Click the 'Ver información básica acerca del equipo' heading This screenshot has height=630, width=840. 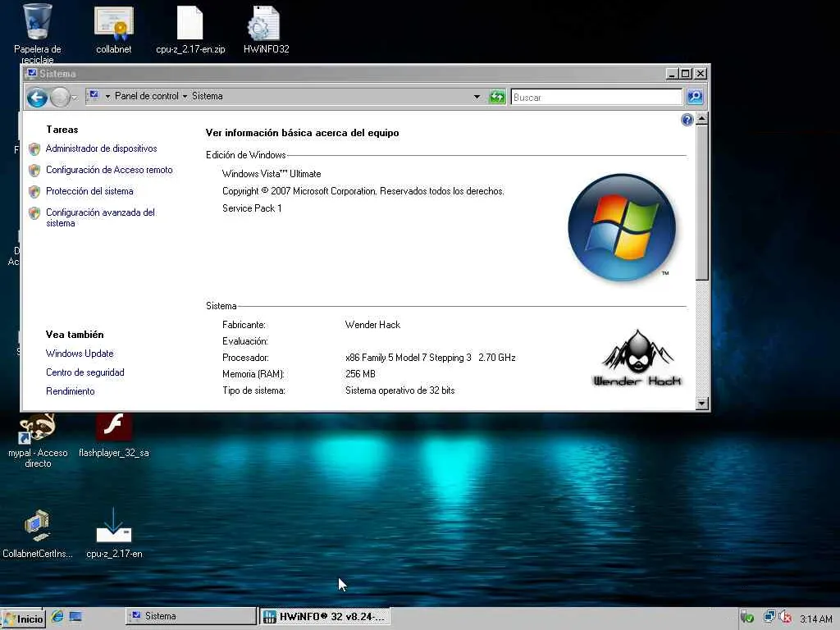(x=302, y=133)
